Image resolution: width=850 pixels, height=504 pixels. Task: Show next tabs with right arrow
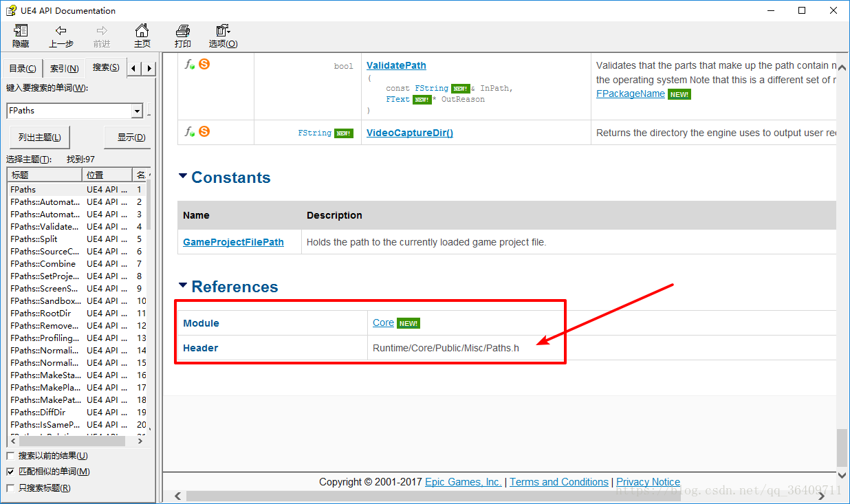click(149, 68)
